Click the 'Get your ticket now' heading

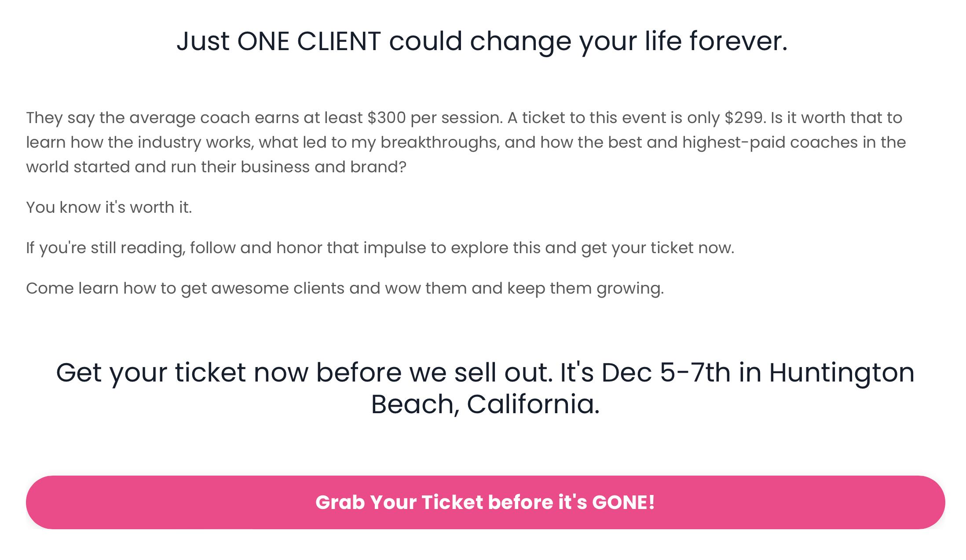point(485,388)
